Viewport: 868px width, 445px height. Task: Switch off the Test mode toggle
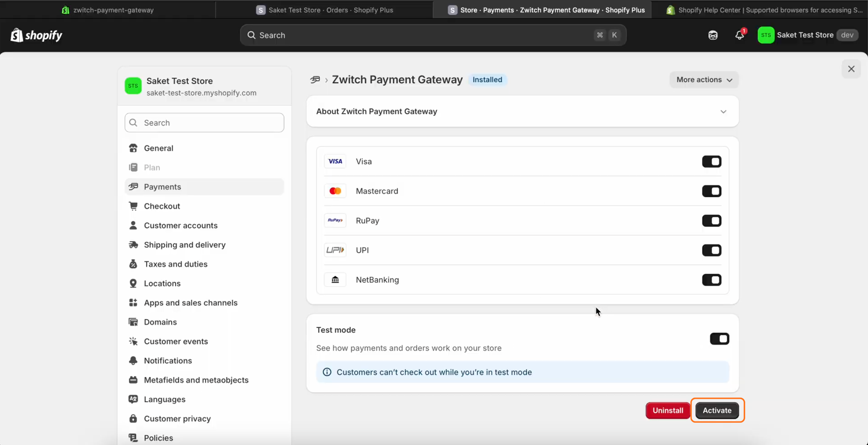pyautogui.click(x=719, y=339)
